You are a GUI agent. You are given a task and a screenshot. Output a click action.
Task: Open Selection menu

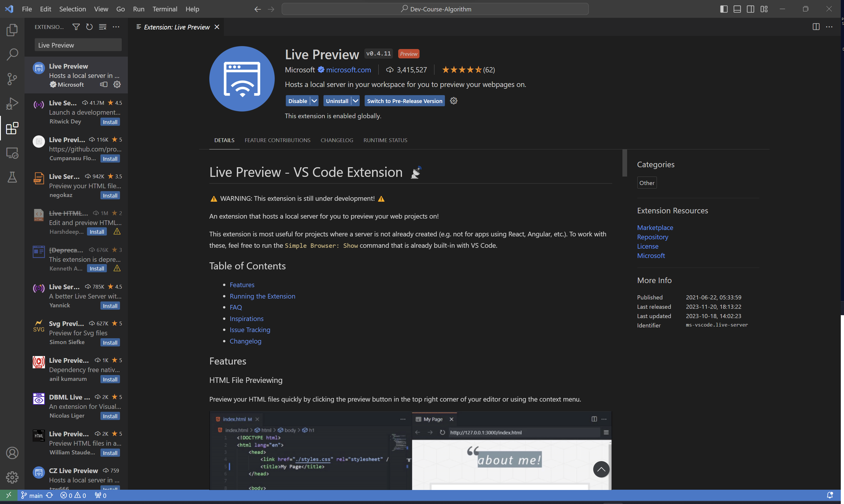[x=72, y=9]
